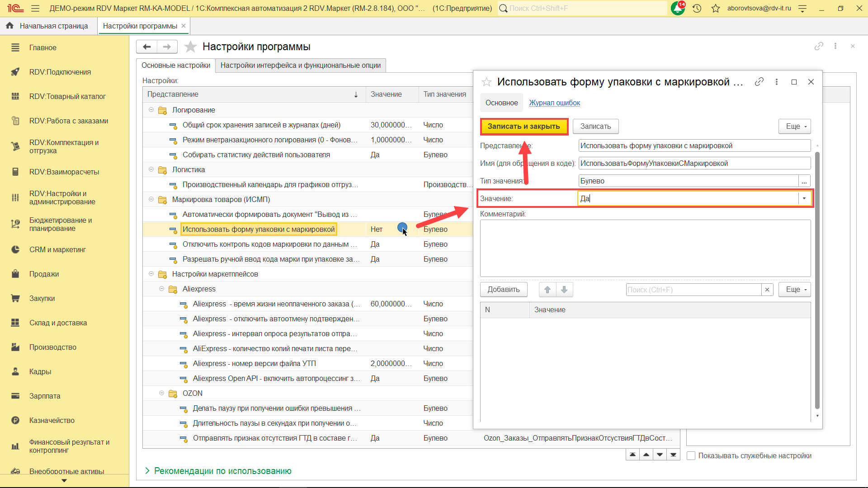The width and height of the screenshot is (868, 488).
Task: Click the Комментарий text area
Action: [645, 248]
